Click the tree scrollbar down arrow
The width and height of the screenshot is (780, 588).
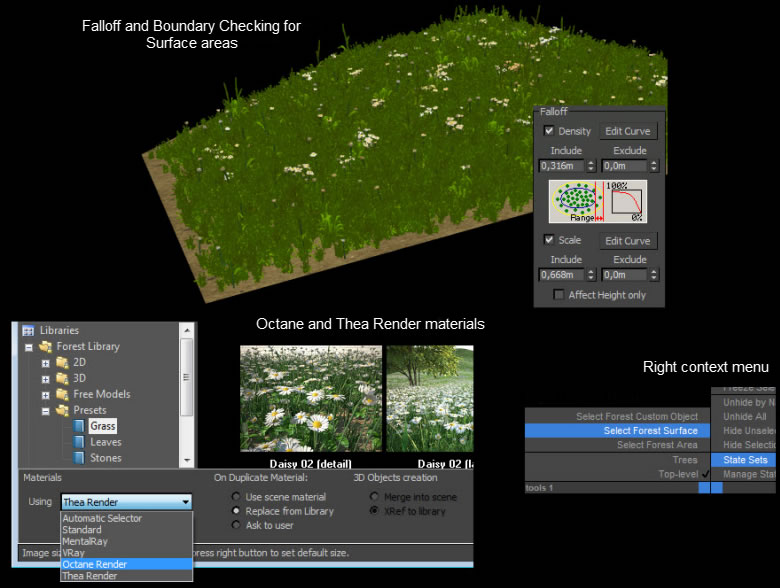pyautogui.click(x=187, y=460)
